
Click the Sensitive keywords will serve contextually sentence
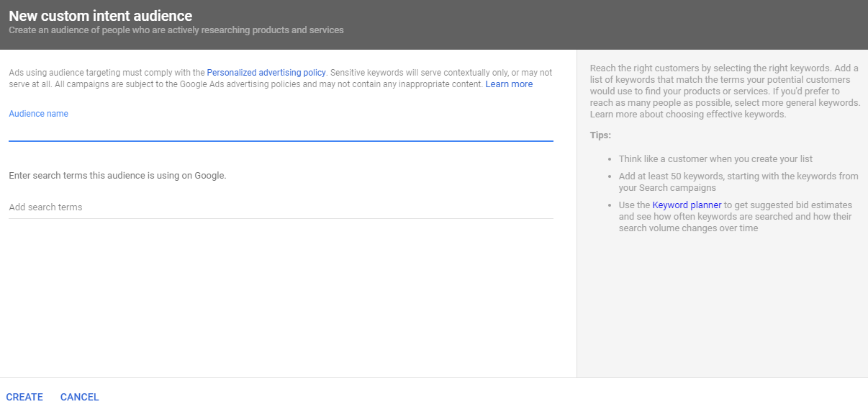[x=439, y=73]
